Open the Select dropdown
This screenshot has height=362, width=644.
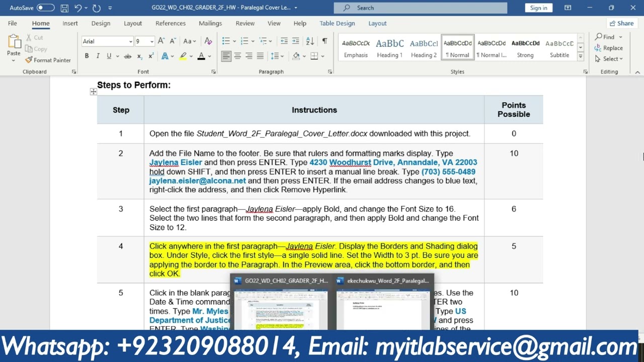(x=609, y=59)
